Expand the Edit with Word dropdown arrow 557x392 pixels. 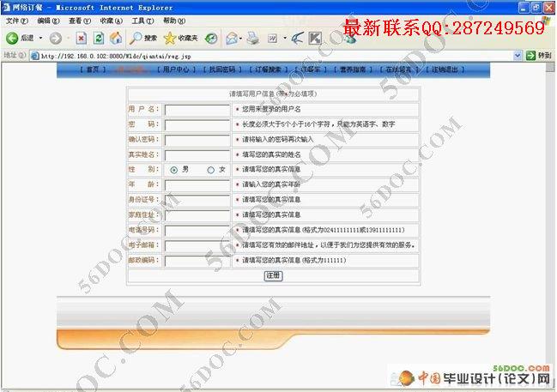[x=285, y=38]
